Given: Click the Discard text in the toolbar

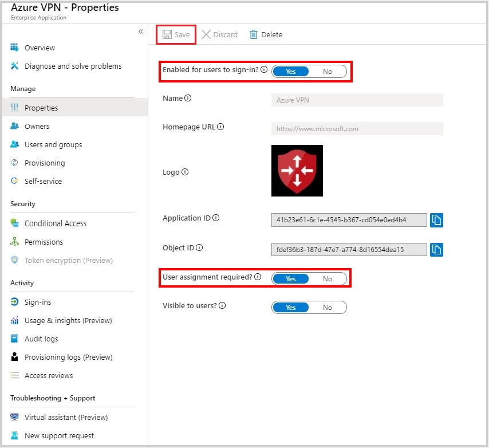Looking at the screenshot, I should tap(225, 34).
